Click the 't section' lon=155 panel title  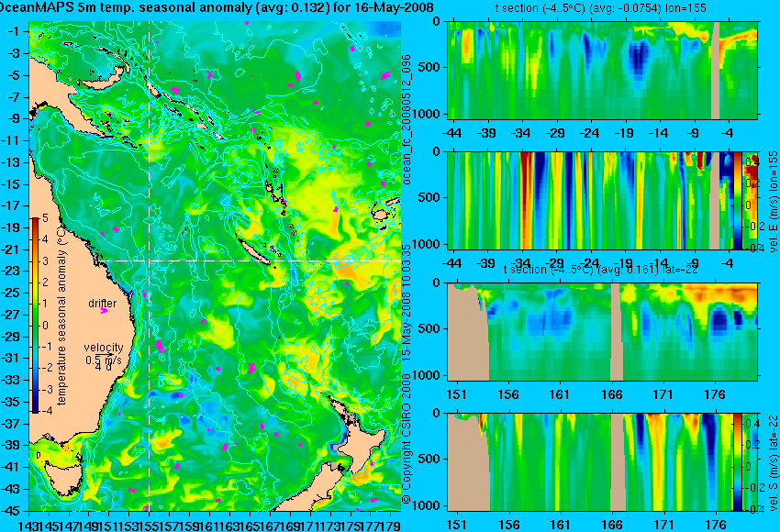(x=600, y=7)
